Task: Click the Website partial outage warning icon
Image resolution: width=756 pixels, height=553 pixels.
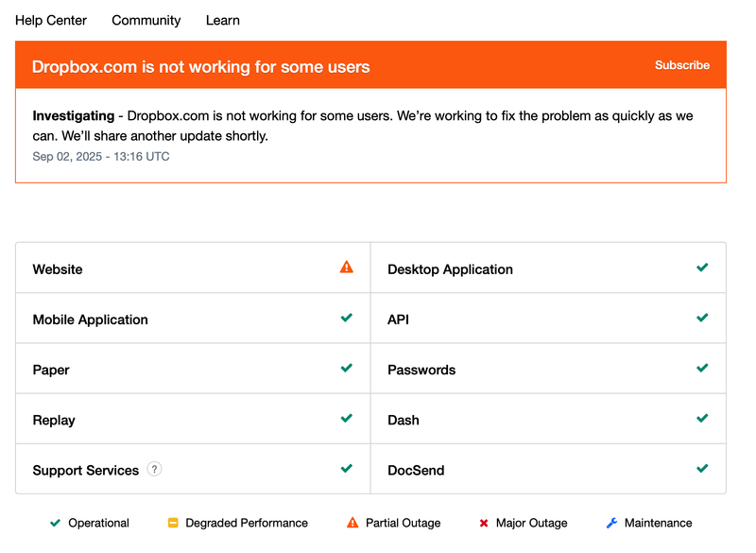Action: point(347,268)
